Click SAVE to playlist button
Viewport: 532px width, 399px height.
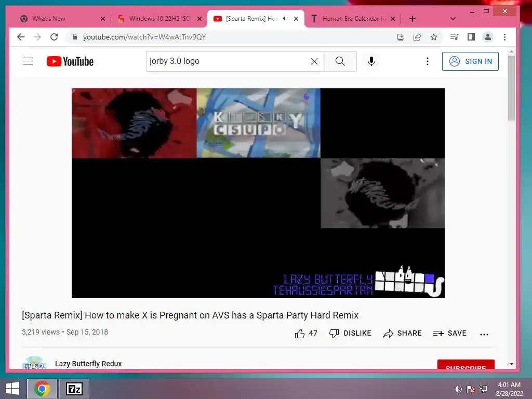[449, 334]
